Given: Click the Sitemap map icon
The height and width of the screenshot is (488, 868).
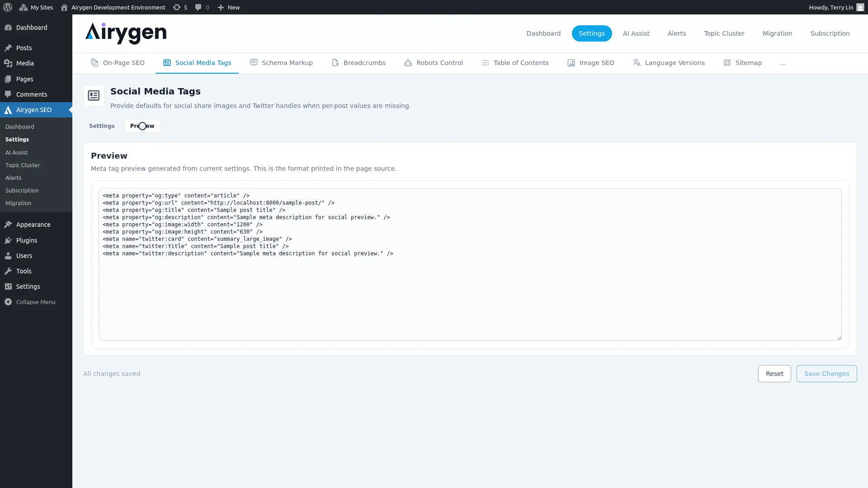Looking at the screenshot, I should [727, 63].
